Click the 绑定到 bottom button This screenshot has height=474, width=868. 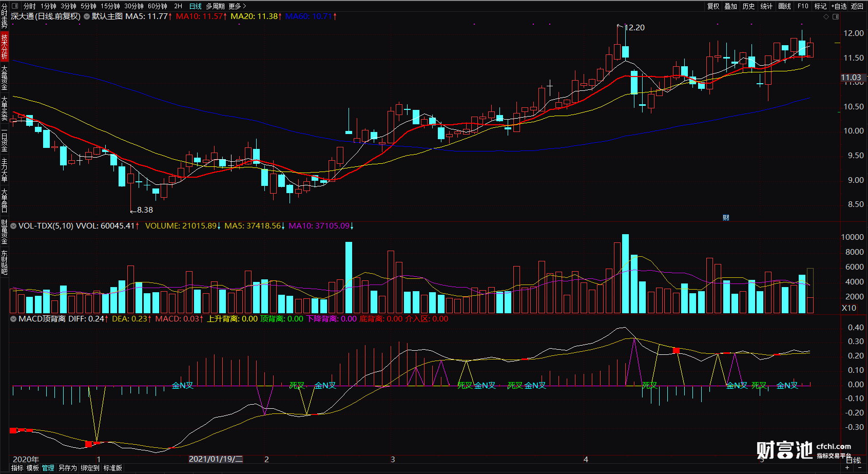point(90,468)
